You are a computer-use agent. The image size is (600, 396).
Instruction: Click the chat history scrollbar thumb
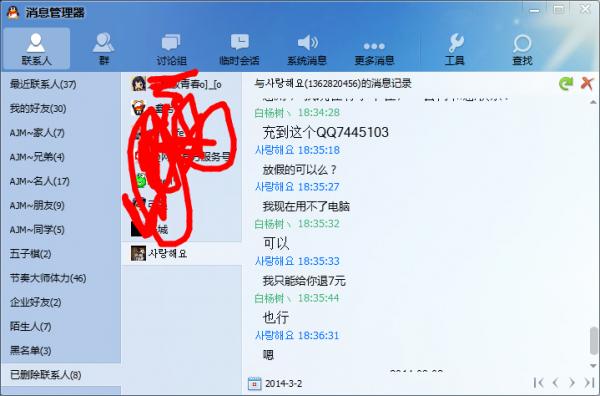pyautogui.click(x=593, y=341)
